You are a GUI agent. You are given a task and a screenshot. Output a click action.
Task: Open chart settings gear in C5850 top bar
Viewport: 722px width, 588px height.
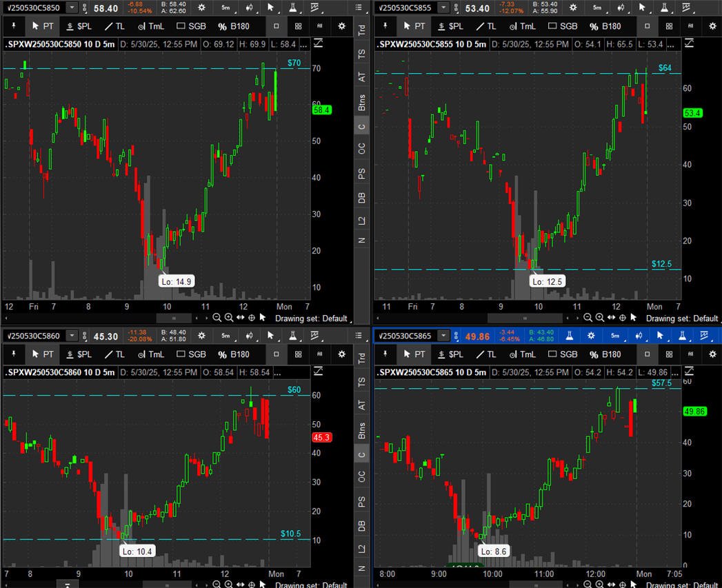[201, 8]
